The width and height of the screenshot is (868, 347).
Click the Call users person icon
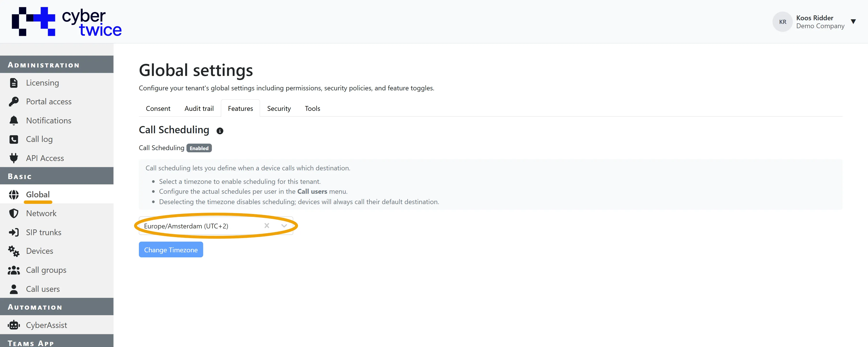pos(14,289)
